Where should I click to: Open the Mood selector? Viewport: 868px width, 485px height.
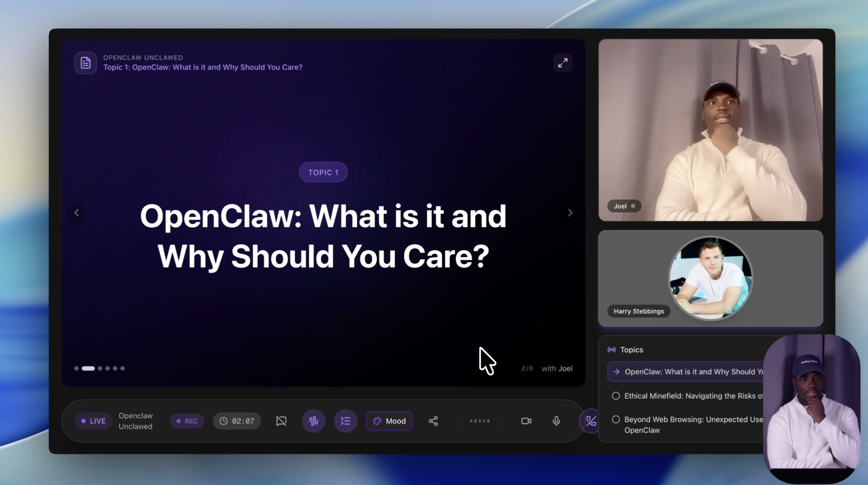tap(389, 421)
